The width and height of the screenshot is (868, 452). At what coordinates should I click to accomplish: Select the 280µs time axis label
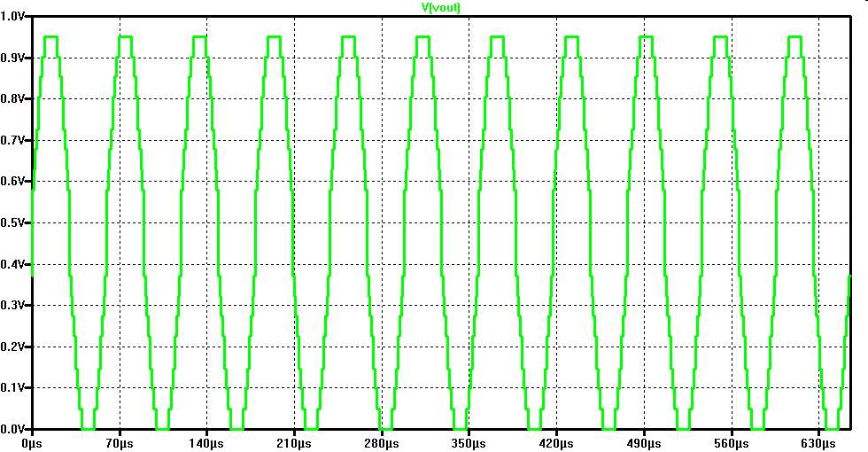click(381, 442)
